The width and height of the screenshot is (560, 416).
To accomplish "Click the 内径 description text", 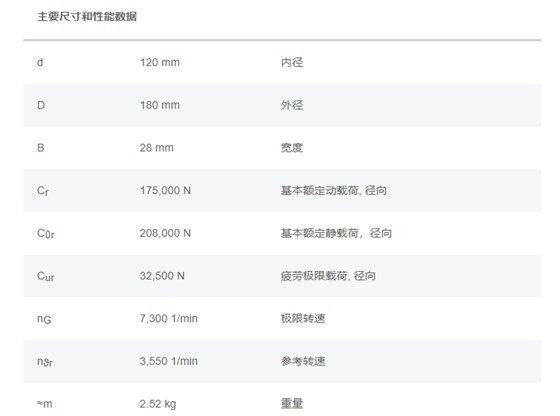I will tap(292, 62).
